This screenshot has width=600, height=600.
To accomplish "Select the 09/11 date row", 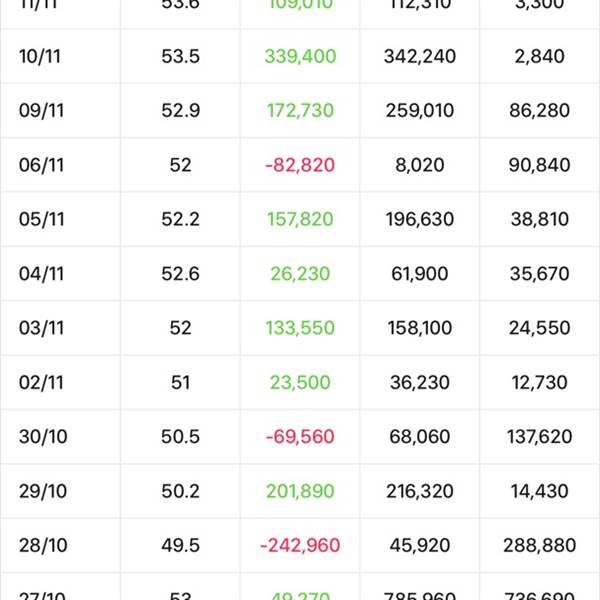I will coord(300,111).
